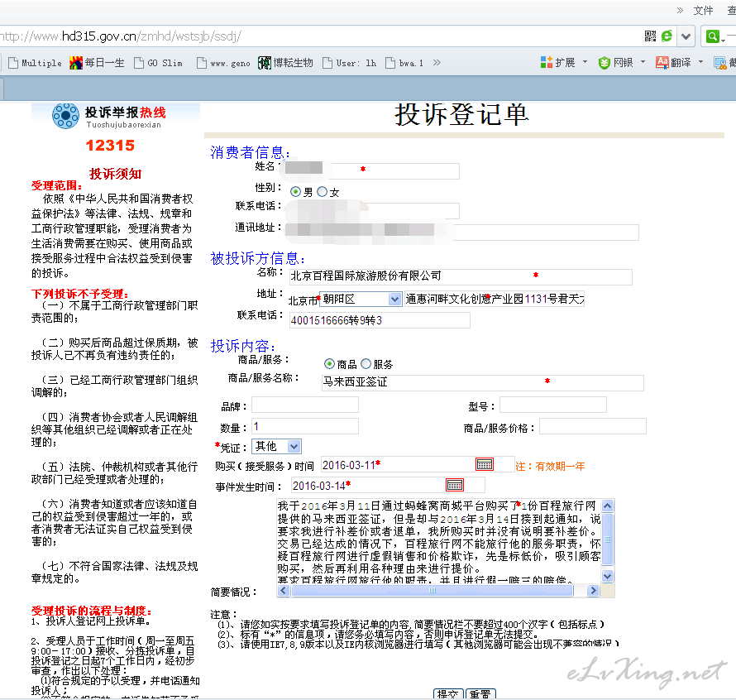Open the 博耘生物 bookmark
The height and width of the screenshot is (700, 736).
pyautogui.click(x=285, y=63)
